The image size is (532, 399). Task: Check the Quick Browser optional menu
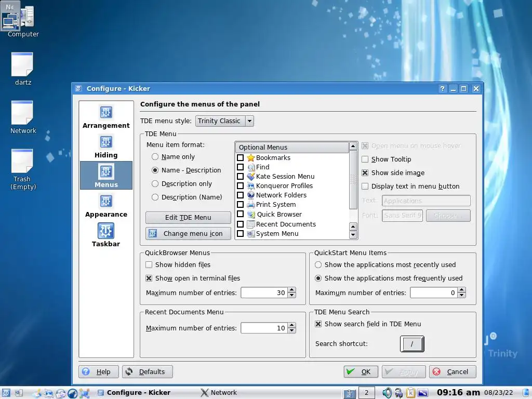pyautogui.click(x=240, y=214)
